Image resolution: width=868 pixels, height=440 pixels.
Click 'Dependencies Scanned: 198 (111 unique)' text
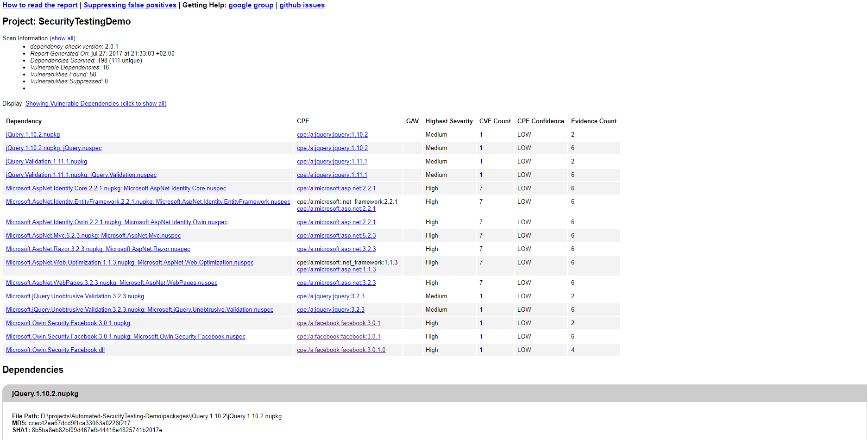pyautogui.click(x=86, y=61)
